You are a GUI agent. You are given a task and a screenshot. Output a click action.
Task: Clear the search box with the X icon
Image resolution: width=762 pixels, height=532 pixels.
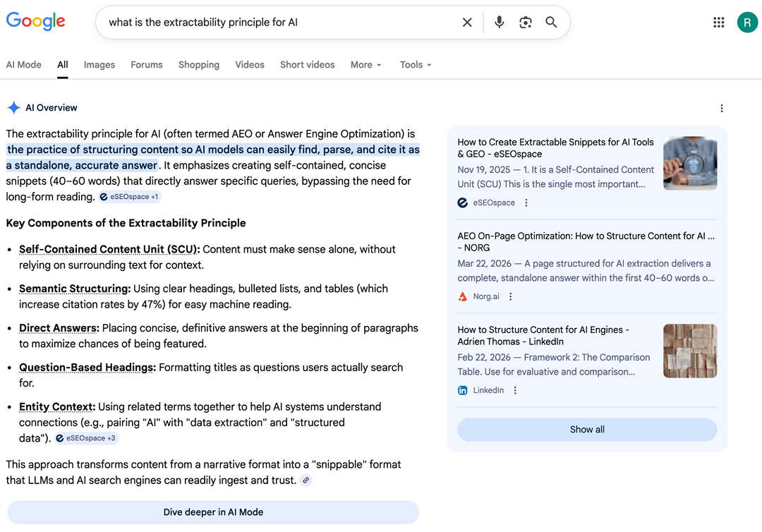(x=467, y=23)
